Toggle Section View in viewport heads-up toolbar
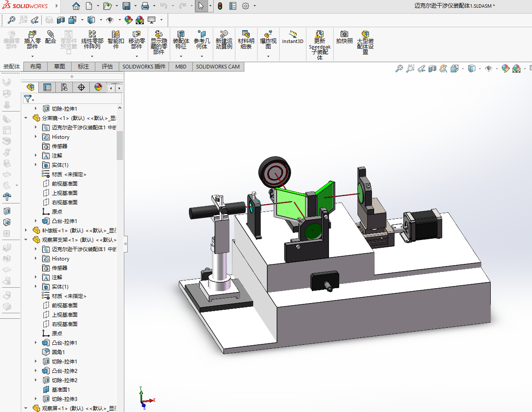Image resolution: width=532 pixels, height=412 pixels. coord(432,69)
